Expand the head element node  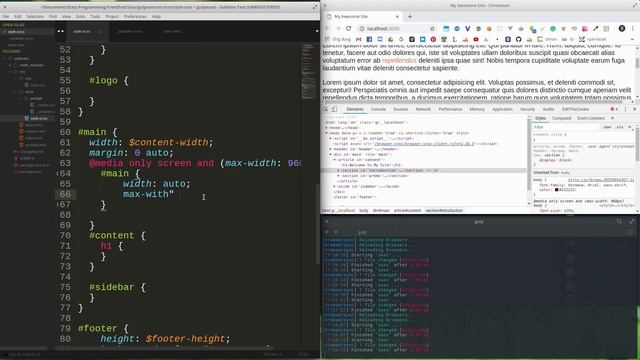click(x=326, y=128)
